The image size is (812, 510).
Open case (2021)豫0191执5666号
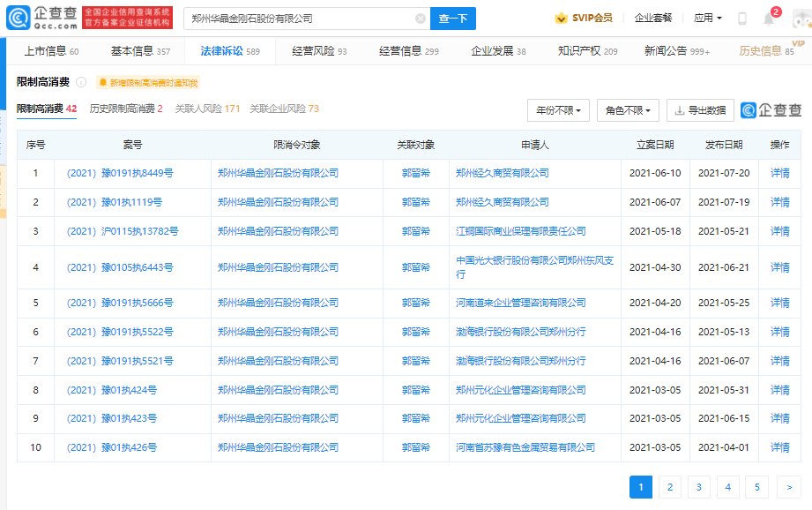coord(120,303)
